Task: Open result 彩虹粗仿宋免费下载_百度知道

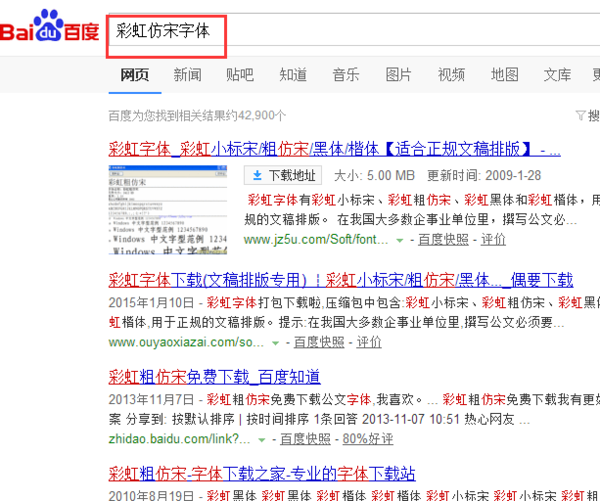Action: coord(214,377)
